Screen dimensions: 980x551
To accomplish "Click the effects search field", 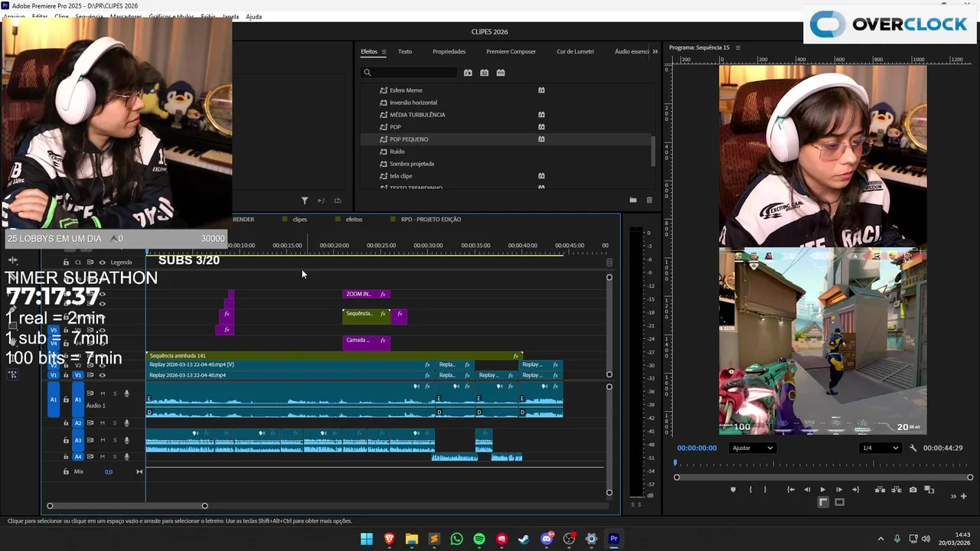I will tap(410, 73).
